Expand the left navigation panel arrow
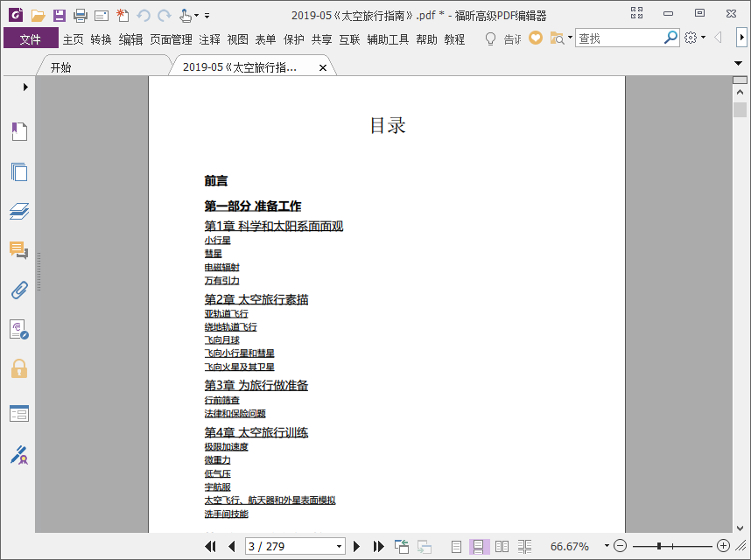The height and width of the screenshot is (560, 751). click(25, 87)
